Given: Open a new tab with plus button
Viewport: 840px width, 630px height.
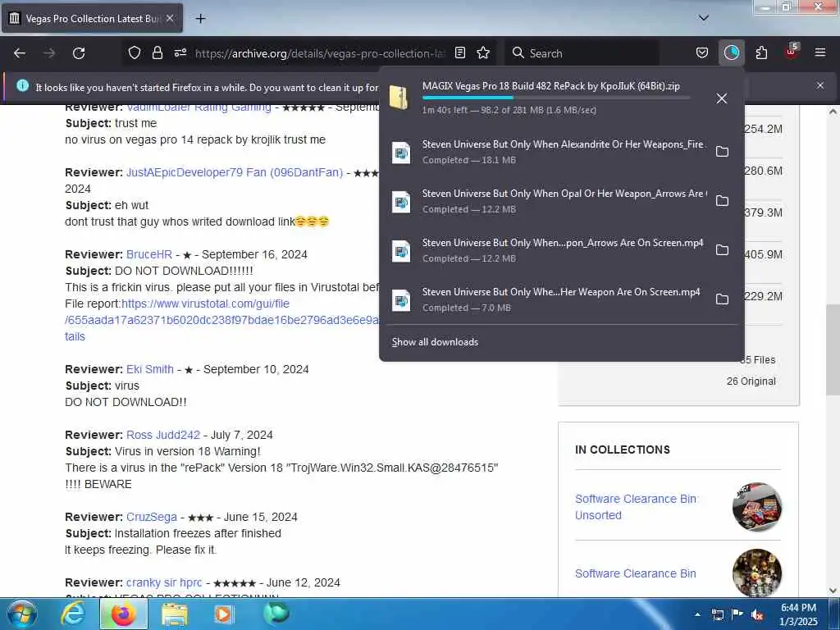Looking at the screenshot, I should 200,19.
